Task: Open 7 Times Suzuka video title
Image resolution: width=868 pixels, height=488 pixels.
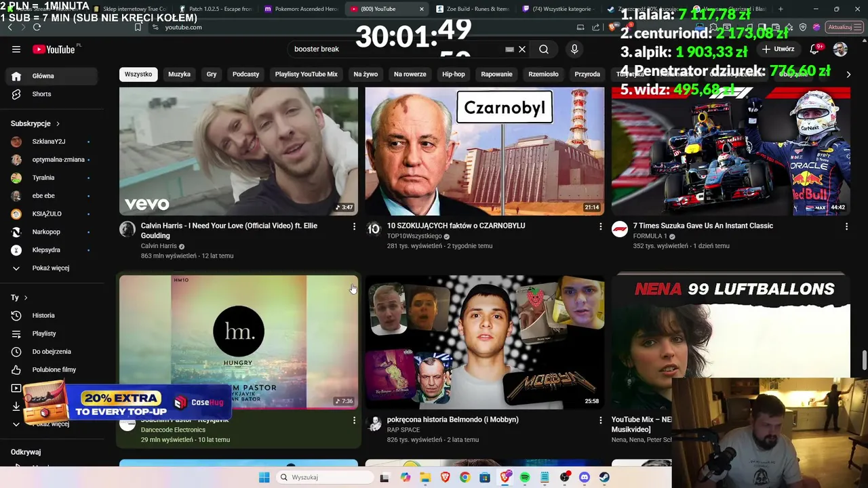Action: pyautogui.click(x=703, y=226)
